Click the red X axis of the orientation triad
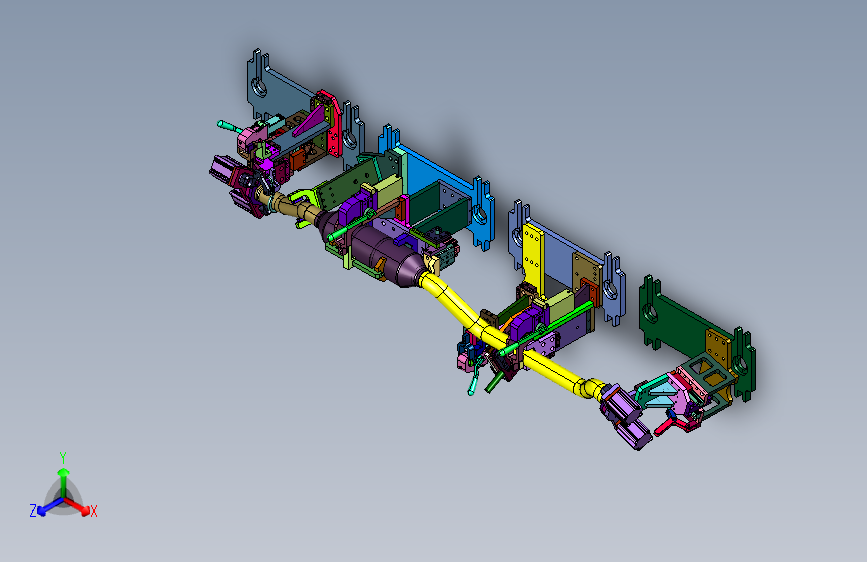This screenshot has height=562, width=867. click(x=79, y=506)
